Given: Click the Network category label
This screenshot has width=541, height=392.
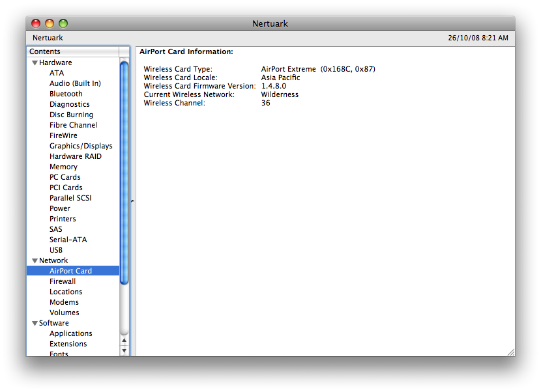Looking at the screenshot, I should (53, 260).
